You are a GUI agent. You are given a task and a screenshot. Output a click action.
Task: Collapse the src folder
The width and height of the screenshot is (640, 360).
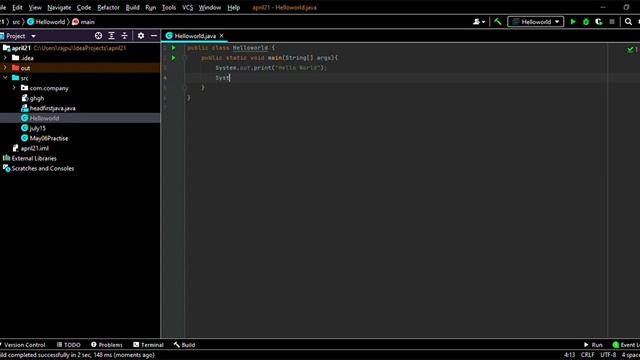pyautogui.click(x=5, y=78)
